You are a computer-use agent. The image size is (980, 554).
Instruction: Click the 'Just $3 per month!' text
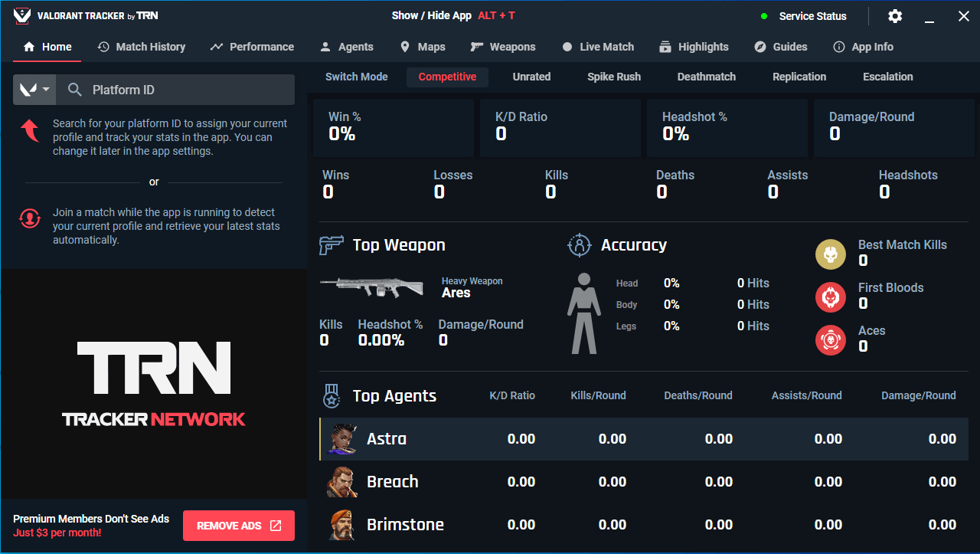click(x=57, y=533)
